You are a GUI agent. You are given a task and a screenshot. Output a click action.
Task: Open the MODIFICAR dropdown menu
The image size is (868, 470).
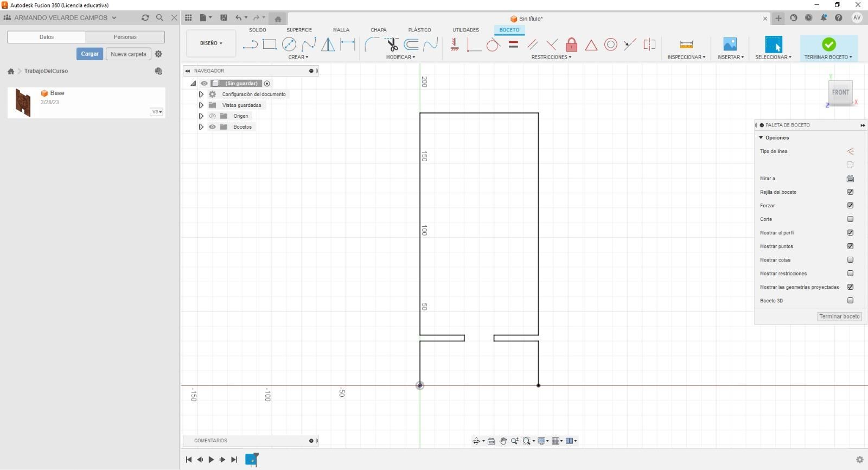(400, 57)
